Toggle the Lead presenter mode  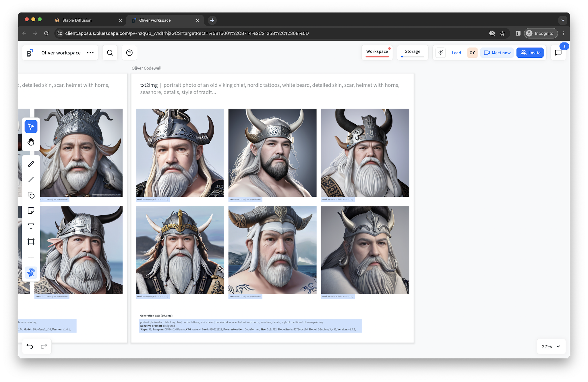pyautogui.click(x=456, y=53)
